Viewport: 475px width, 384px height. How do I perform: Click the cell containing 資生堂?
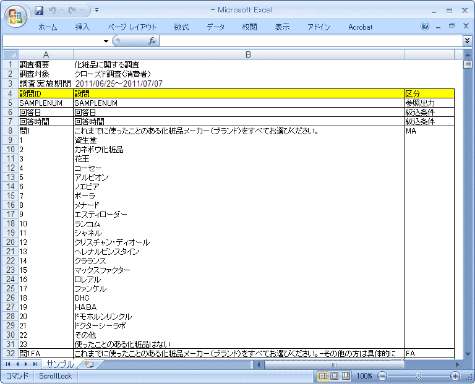[x=239, y=140]
